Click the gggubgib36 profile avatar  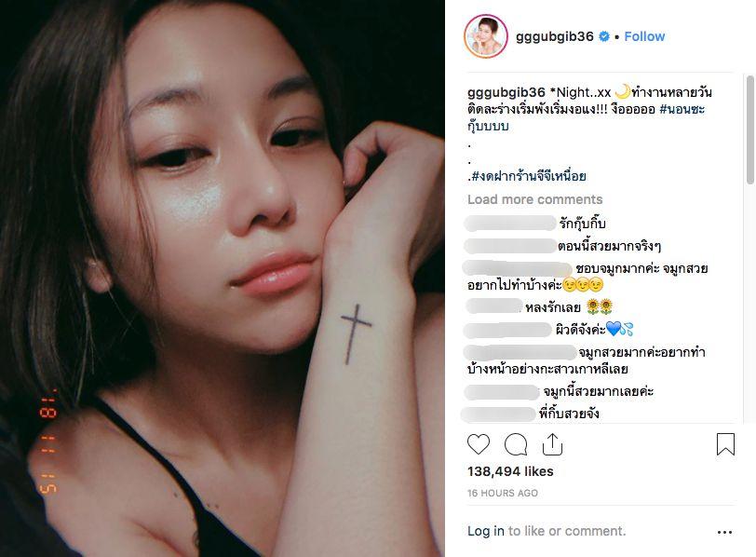[485, 36]
